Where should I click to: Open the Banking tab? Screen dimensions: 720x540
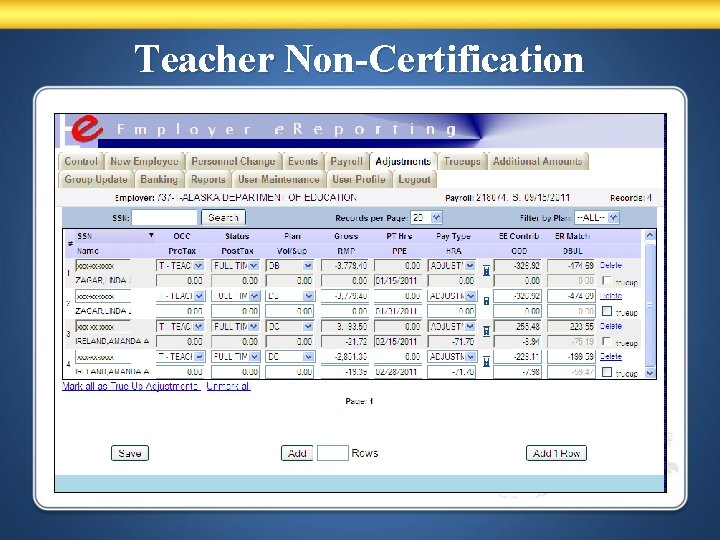159,179
